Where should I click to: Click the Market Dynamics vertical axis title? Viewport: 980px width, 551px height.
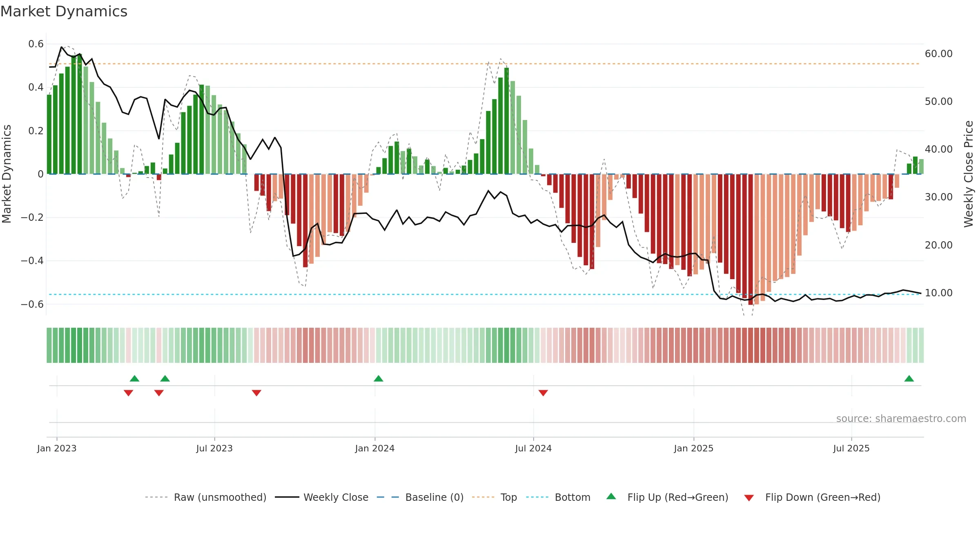click(x=7, y=174)
